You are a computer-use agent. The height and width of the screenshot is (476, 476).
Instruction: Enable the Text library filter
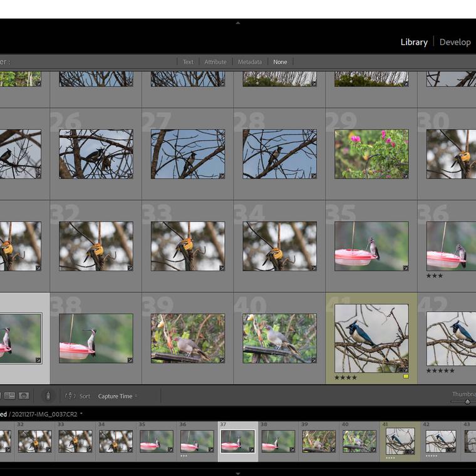(x=188, y=62)
